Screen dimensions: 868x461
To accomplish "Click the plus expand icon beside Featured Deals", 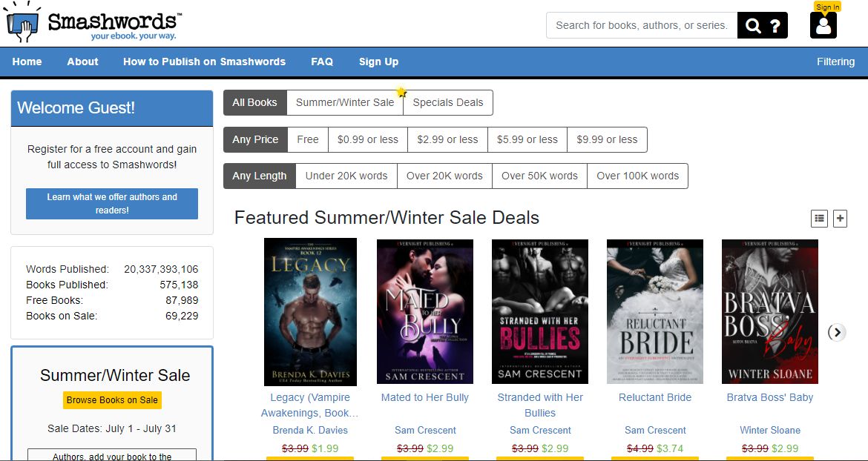I will pos(840,218).
